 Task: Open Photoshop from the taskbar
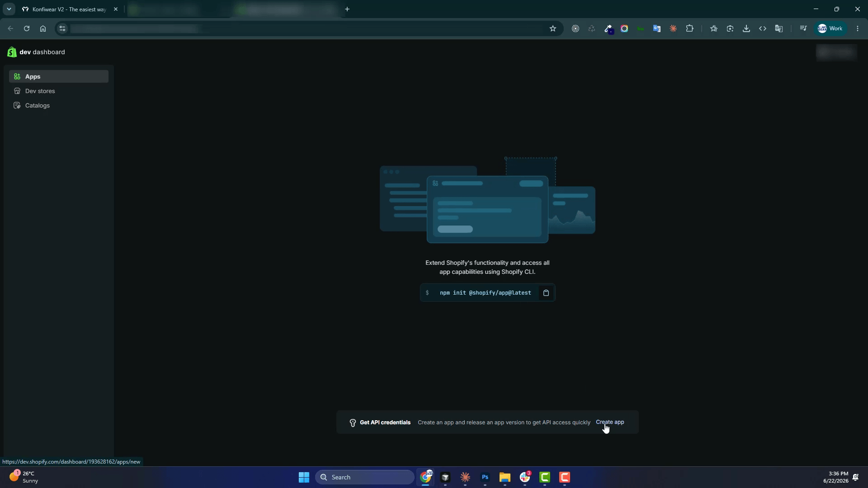click(485, 477)
